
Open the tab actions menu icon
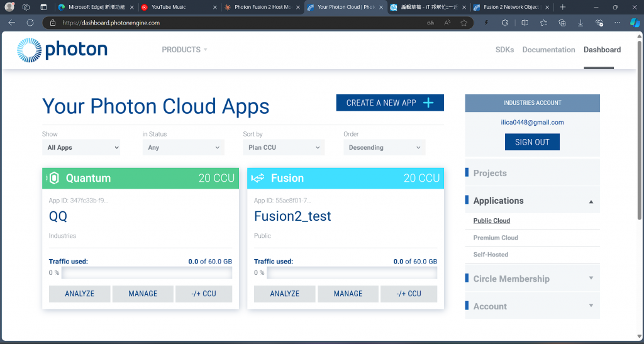tap(44, 7)
